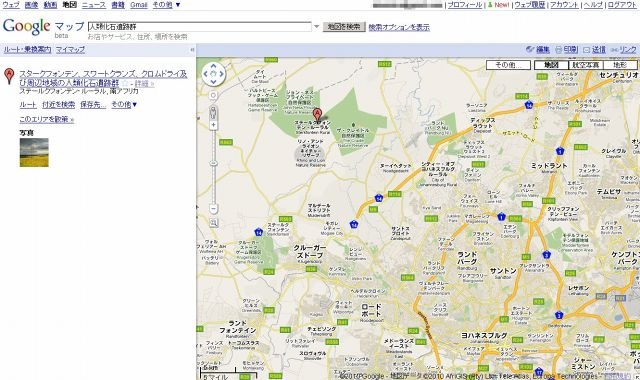
Task: Go to 書籍 in the top navigation
Action: pos(118,5)
